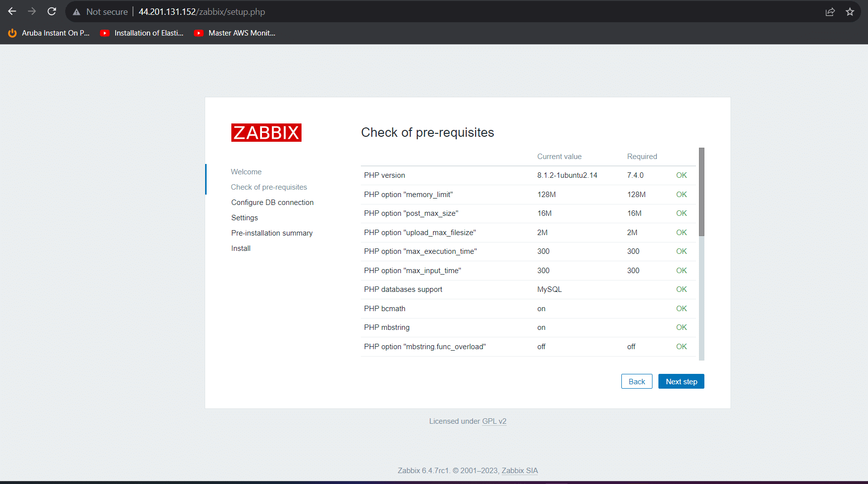Click the 'Current value' column header
This screenshot has width=868, height=484.
tap(560, 157)
